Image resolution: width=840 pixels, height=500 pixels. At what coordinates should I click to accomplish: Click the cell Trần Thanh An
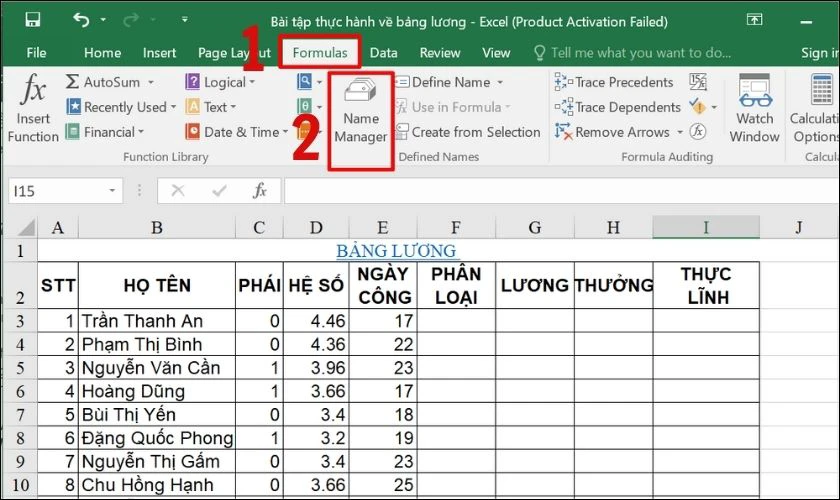point(157,321)
